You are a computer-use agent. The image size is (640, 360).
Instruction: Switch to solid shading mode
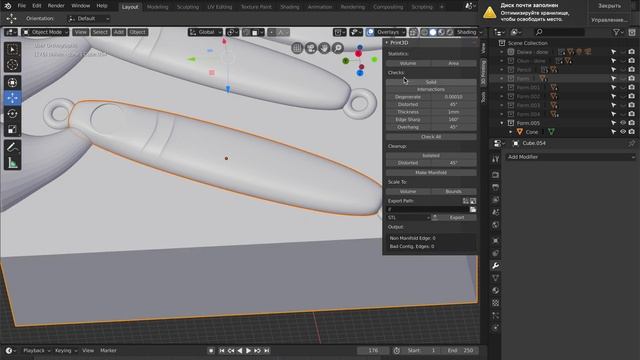tap(433, 32)
